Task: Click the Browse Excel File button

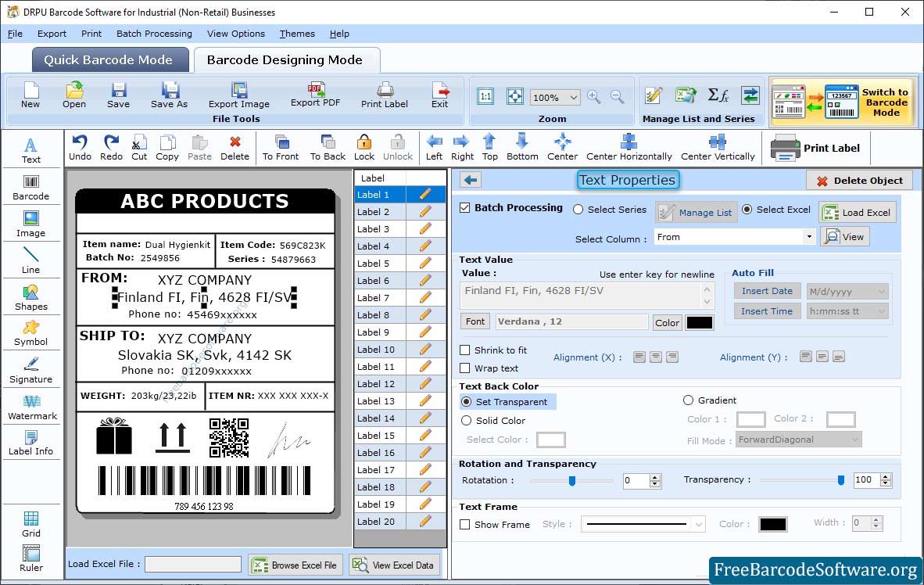Action: coord(294,565)
